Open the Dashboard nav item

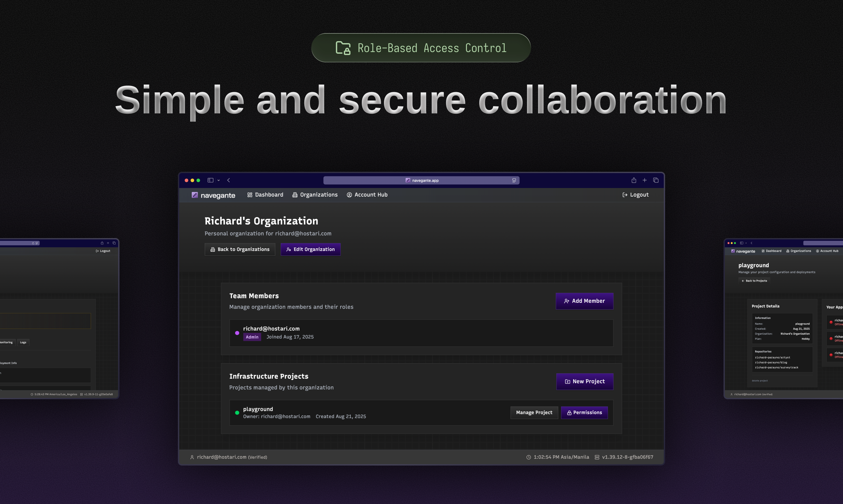pyautogui.click(x=265, y=195)
